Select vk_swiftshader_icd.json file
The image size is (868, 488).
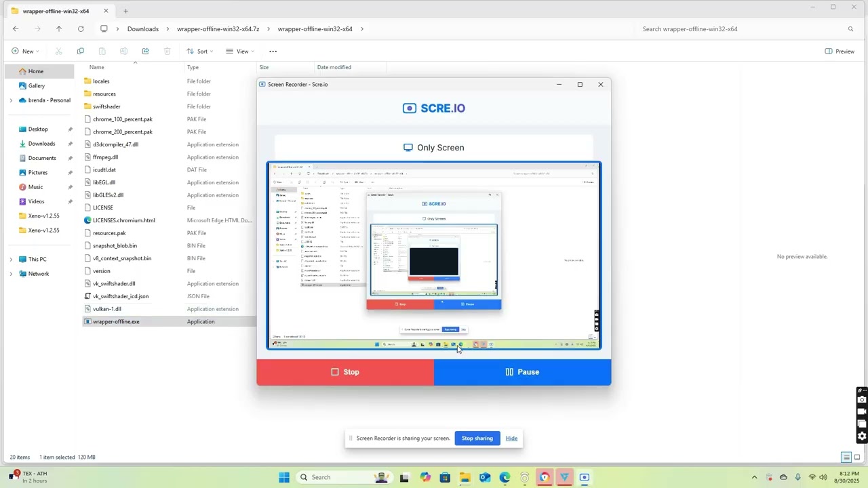pos(121,296)
